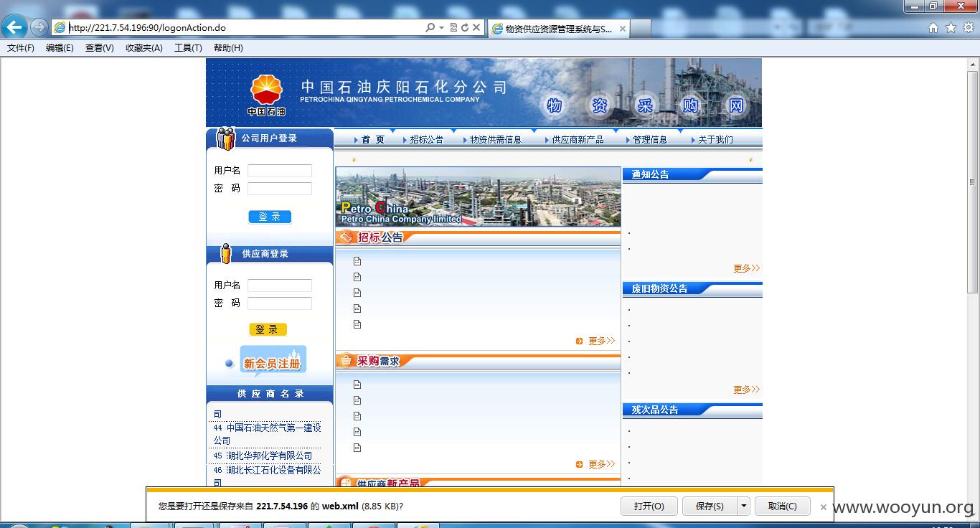The width and height of the screenshot is (980, 528).
Task: Click the IE page icon in the address bar
Action: point(60,28)
